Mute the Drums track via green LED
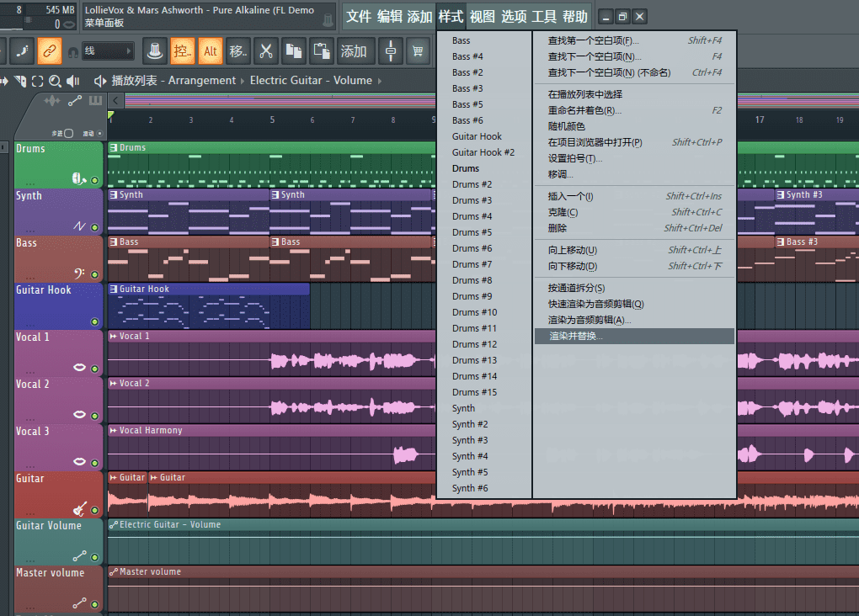 point(94,180)
